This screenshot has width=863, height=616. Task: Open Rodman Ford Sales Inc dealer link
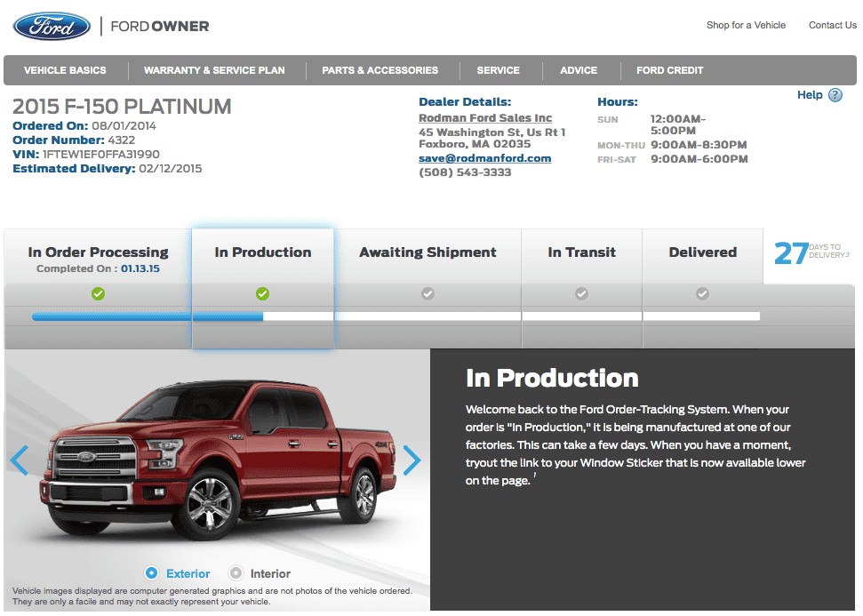pyautogui.click(x=485, y=118)
